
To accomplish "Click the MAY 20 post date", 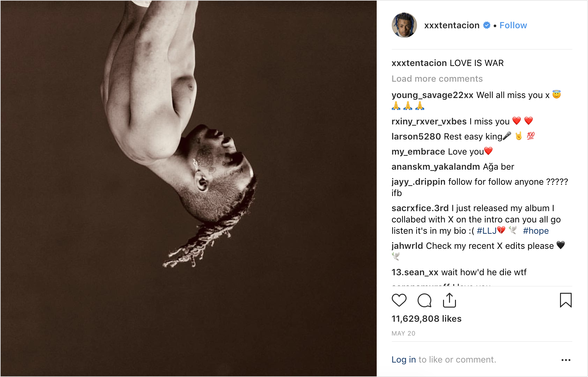I will point(403,334).
